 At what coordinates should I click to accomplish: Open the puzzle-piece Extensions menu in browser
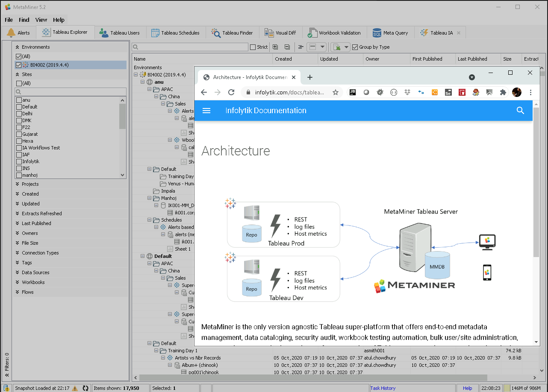pyautogui.click(x=503, y=92)
